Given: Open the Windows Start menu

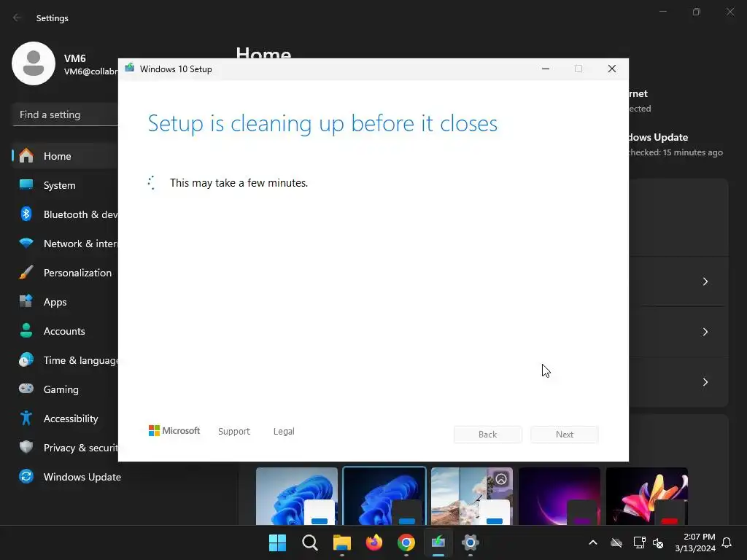Looking at the screenshot, I should (277, 542).
